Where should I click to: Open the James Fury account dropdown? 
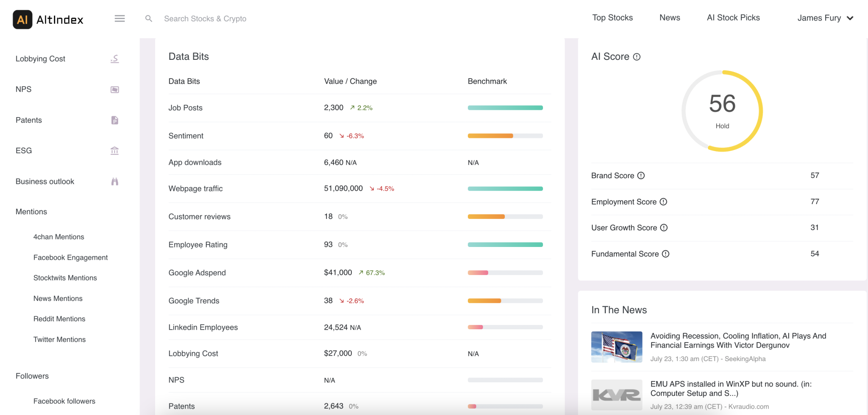point(824,18)
